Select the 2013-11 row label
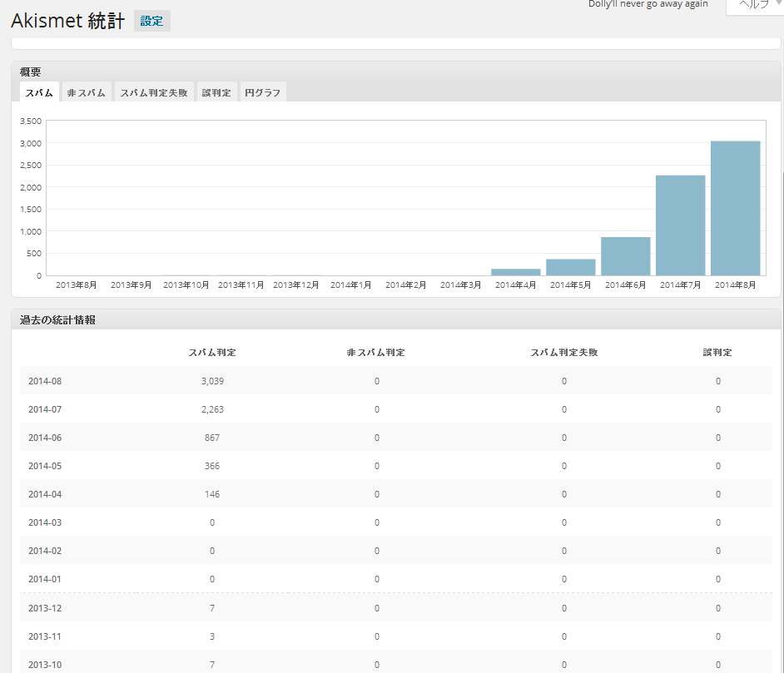 (x=45, y=636)
